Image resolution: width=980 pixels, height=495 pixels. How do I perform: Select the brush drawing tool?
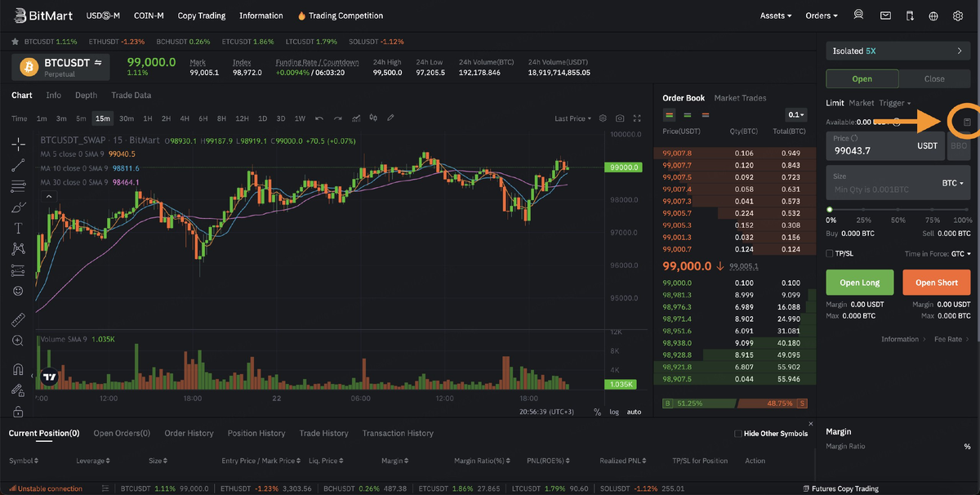point(18,207)
